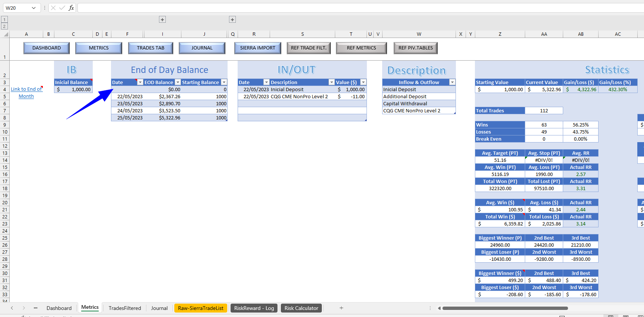Screen dimensions: 644x317
Task: Click the Total Win ($) value 6,359.82
Action: 500,224
